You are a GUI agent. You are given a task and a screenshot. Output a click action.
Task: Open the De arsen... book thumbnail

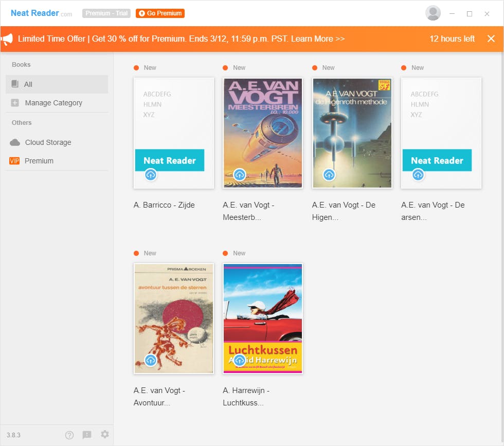click(441, 133)
